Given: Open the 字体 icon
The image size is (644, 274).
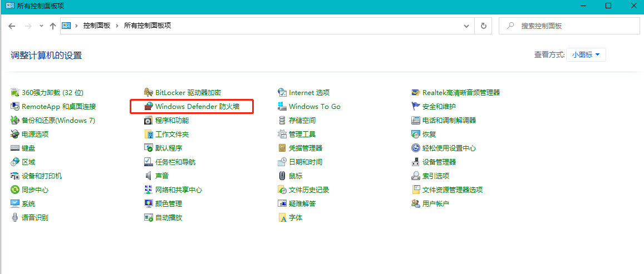Looking at the screenshot, I should [x=282, y=217].
